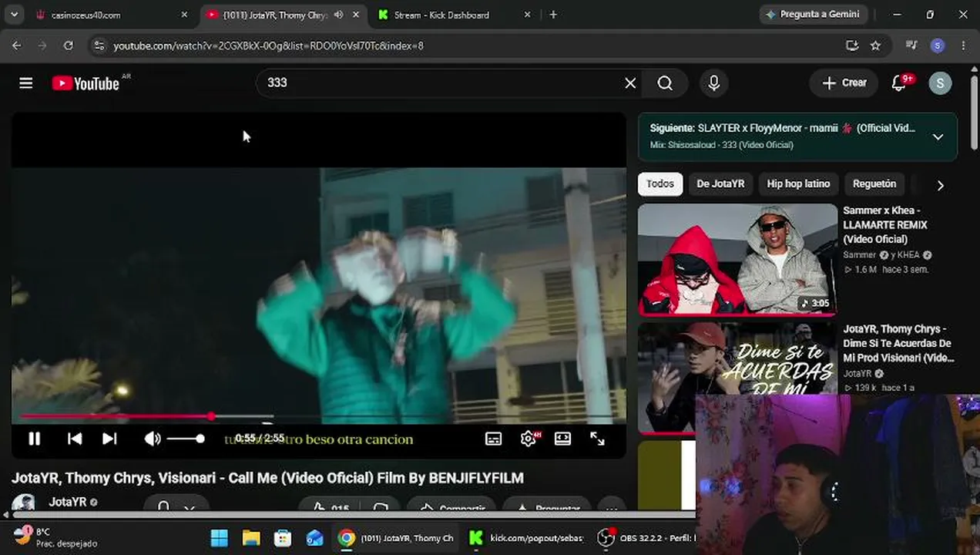Open File Explorer from taskbar
This screenshot has width=980, height=555.
click(251, 537)
